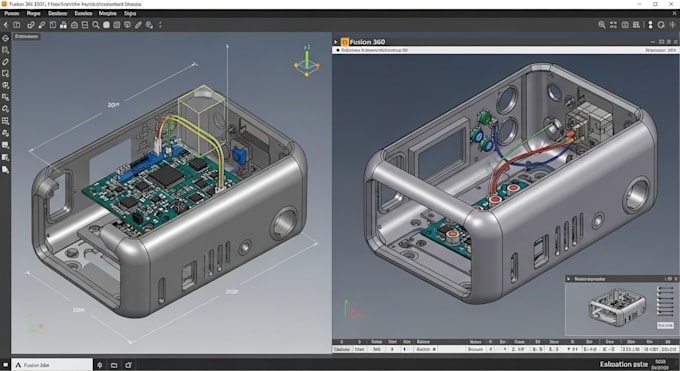This screenshot has width=680, height=371.
Task: Open the last menu in the menu bar
Action: click(130, 13)
